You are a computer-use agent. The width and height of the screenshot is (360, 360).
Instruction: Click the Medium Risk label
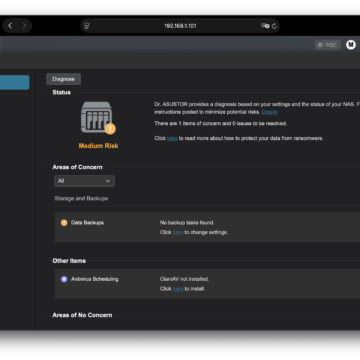coord(98,146)
